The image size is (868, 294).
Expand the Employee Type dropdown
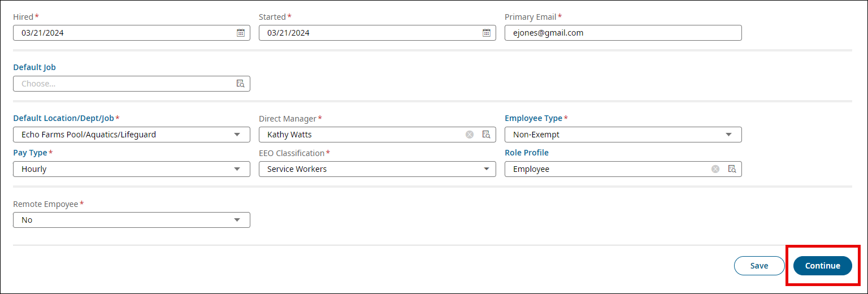[x=728, y=135]
